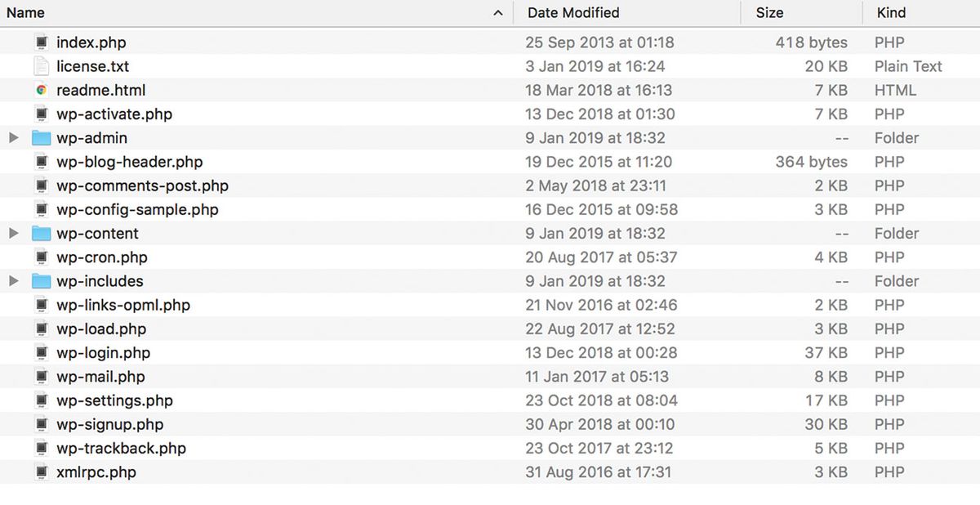Click the license.txt document icon

pyautogui.click(x=42, y=66)
